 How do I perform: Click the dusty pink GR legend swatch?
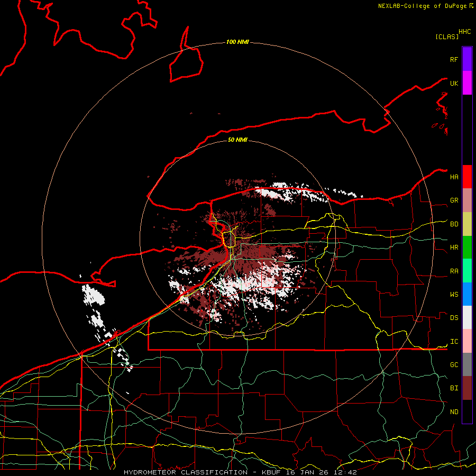coord(467,200)
